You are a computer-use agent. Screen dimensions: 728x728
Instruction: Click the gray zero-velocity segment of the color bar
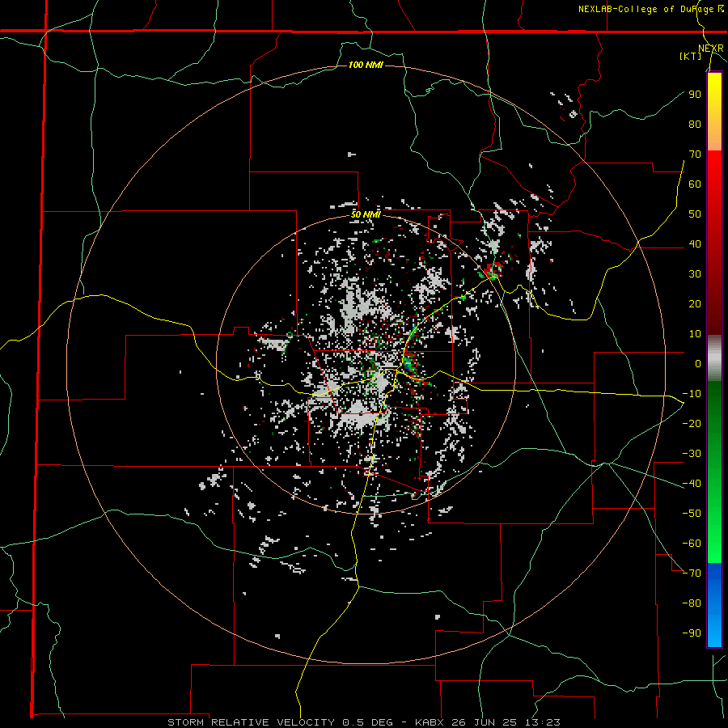click(714, 358)
